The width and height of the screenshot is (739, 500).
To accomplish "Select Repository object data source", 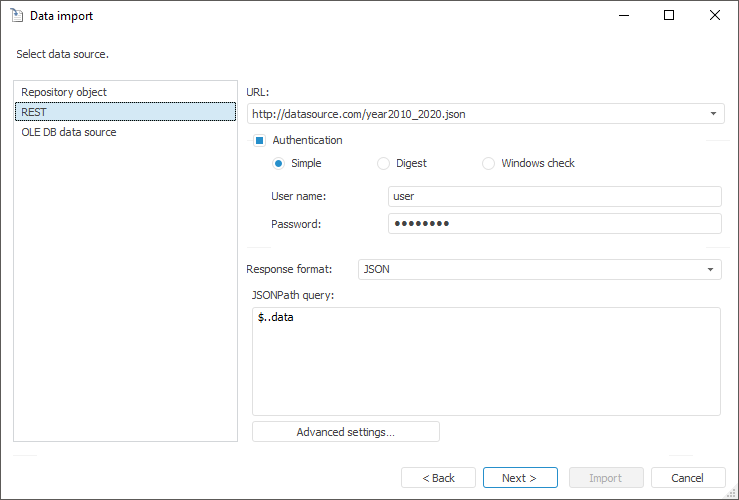I will [64, 92].
